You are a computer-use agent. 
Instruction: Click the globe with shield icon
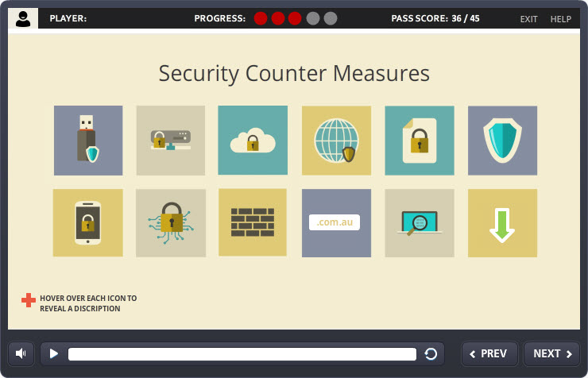[x=336, y=141]
